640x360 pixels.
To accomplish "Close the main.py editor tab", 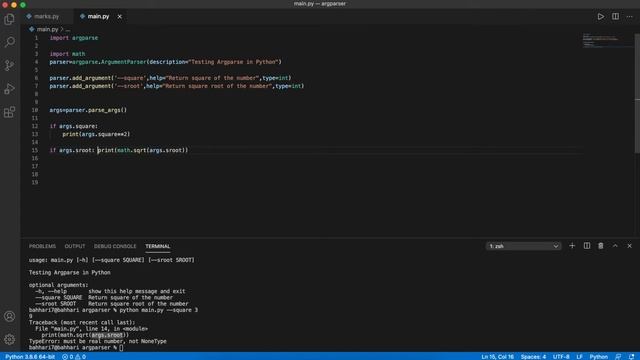I will coord(120,17).
